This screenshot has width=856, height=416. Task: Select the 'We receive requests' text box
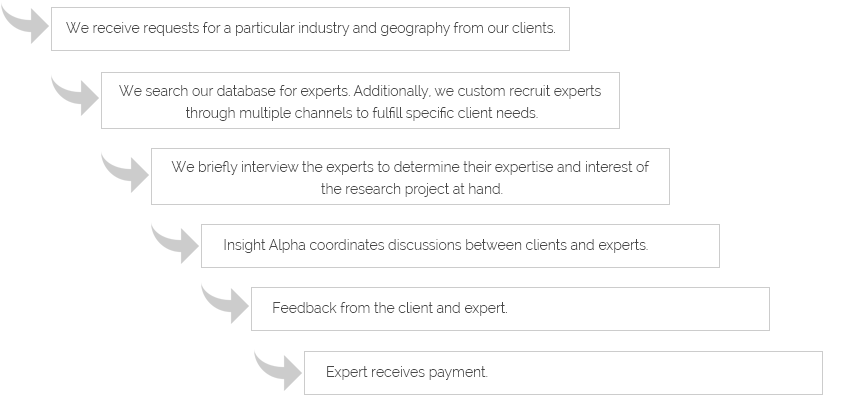[x=311, y=29]
